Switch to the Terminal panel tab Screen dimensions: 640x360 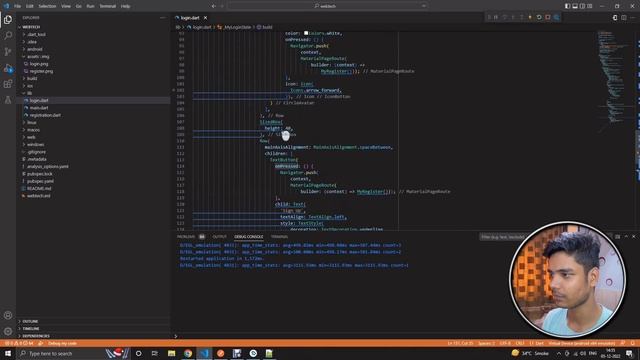[x=280, y=237]
